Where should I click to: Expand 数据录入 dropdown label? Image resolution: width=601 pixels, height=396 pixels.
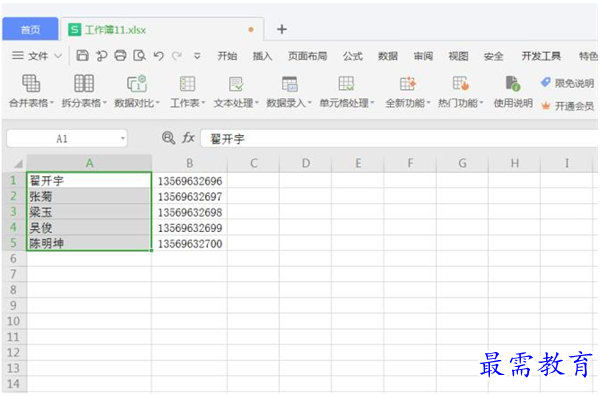click(289, 103)
